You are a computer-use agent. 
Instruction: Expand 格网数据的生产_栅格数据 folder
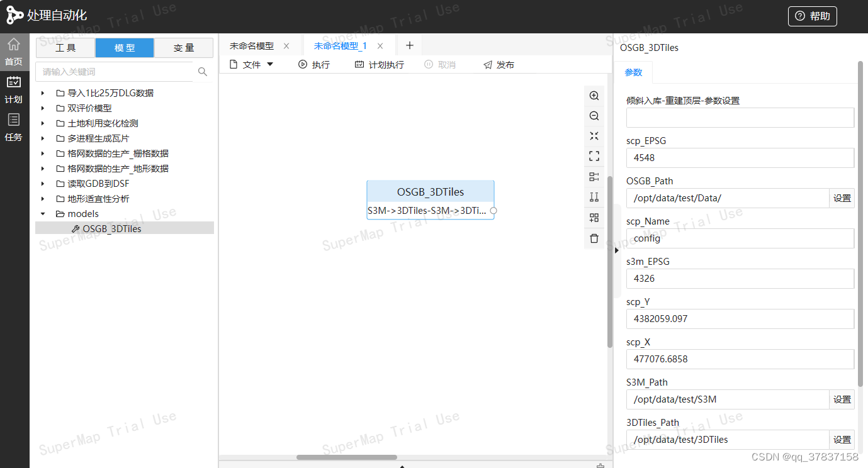tap(43, 153)
